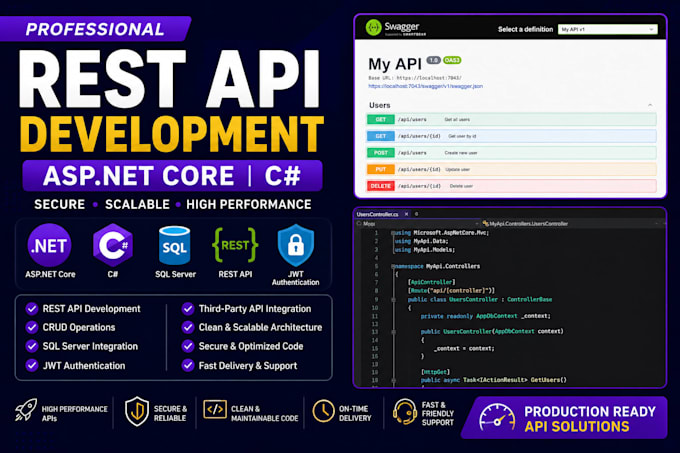Image resolution: width=680 pixels, height=453 pixels.
Task: Click the Production Ready API Solutions banner
Action: 566,418
